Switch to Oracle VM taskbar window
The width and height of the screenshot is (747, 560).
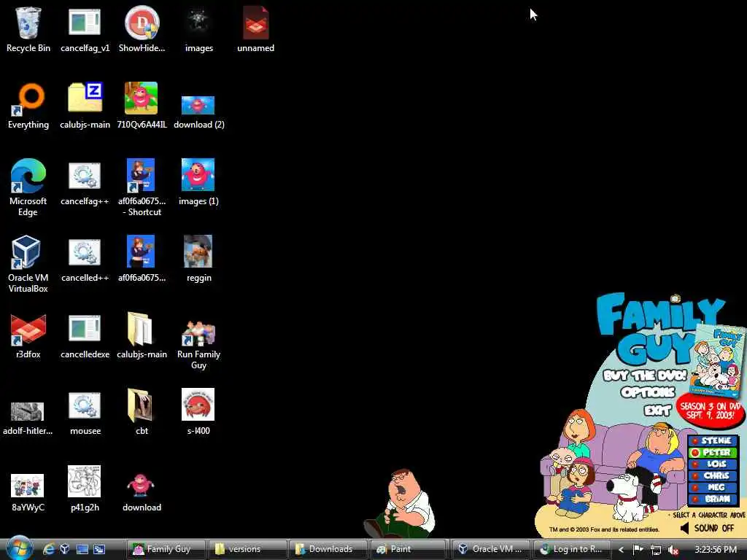pyautogui.click(x=491, y=549)
